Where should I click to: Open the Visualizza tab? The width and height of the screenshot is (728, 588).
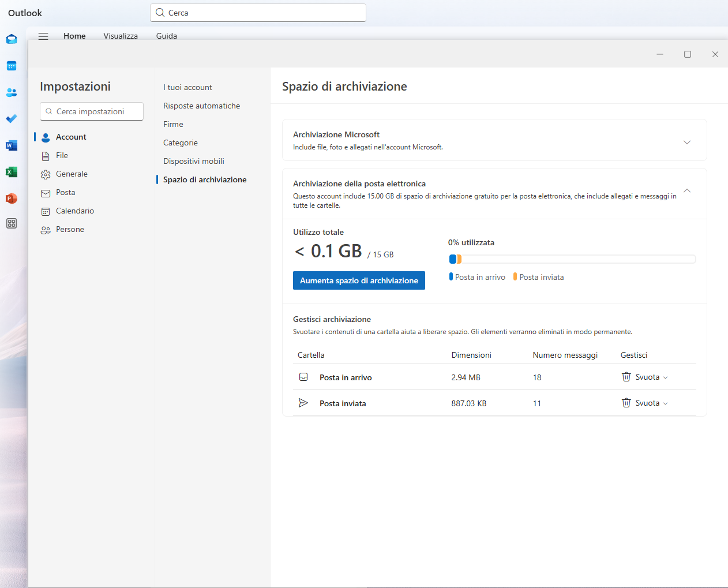tap(121, 36)
